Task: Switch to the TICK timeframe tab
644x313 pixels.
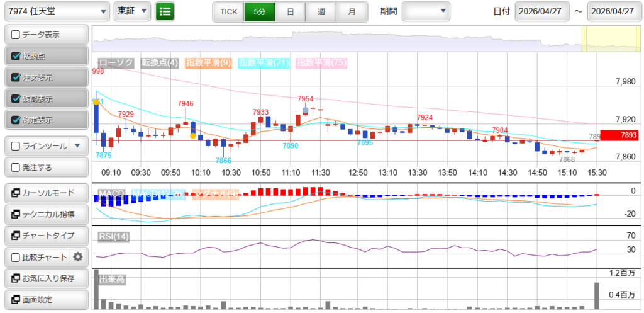Action: [x=228, y=11]
